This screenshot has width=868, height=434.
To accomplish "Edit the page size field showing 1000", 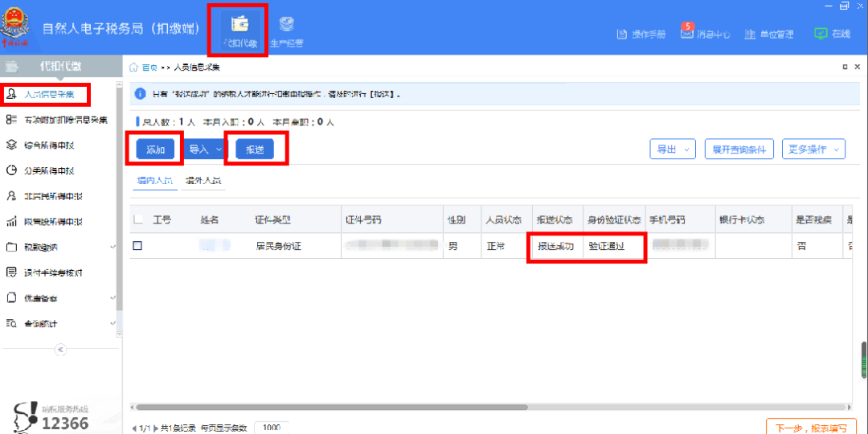I will tap(272, 428).
